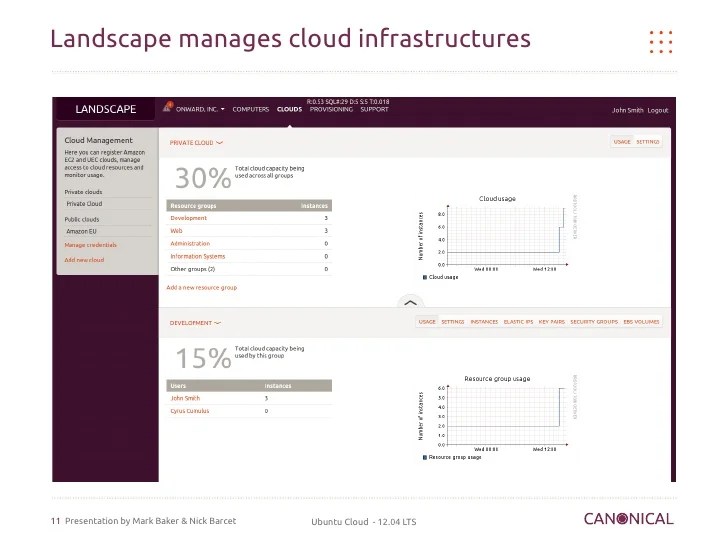The width and height of the screenshot is (728, 546).
Task: Open the PROVISIONING menu
Action: [x=331, y=110]
